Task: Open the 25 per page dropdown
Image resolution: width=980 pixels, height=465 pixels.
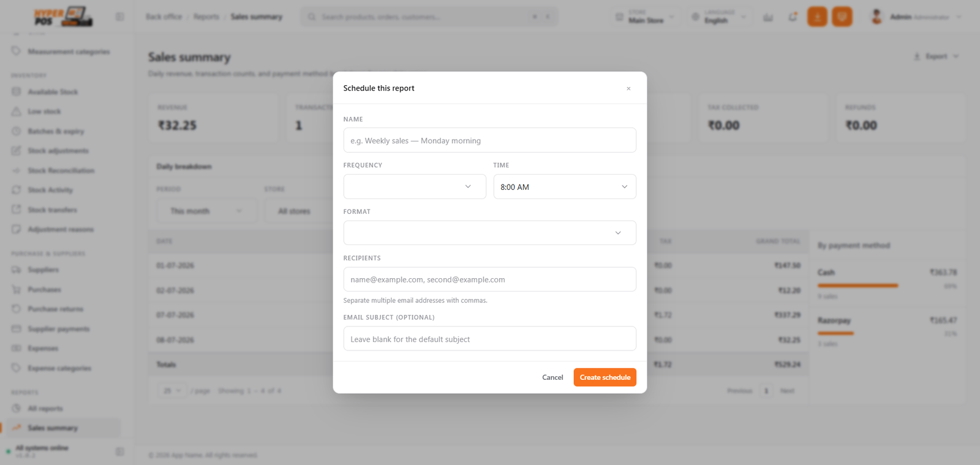Action: pos(171,391)
